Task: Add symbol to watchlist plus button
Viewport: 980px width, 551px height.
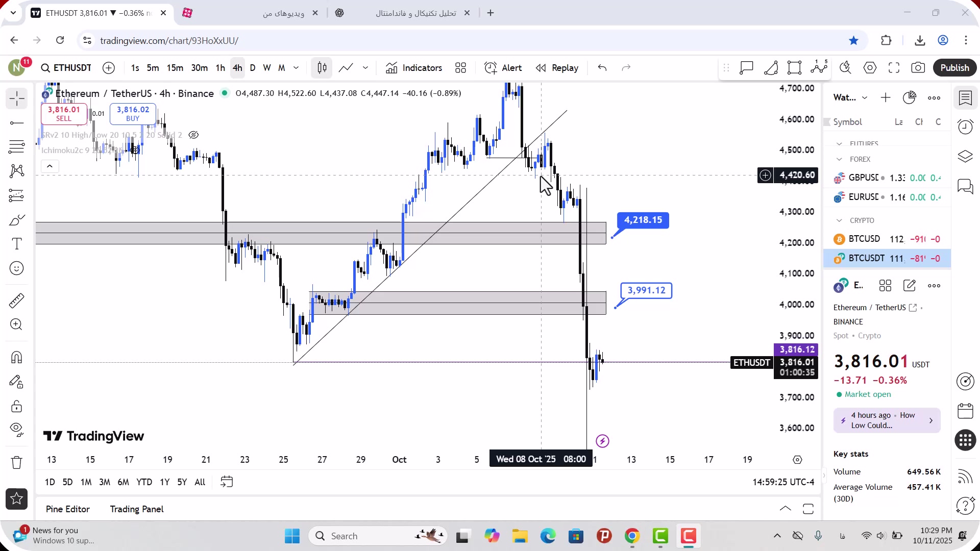Action: pyautogui.click(x=886, y=97)
